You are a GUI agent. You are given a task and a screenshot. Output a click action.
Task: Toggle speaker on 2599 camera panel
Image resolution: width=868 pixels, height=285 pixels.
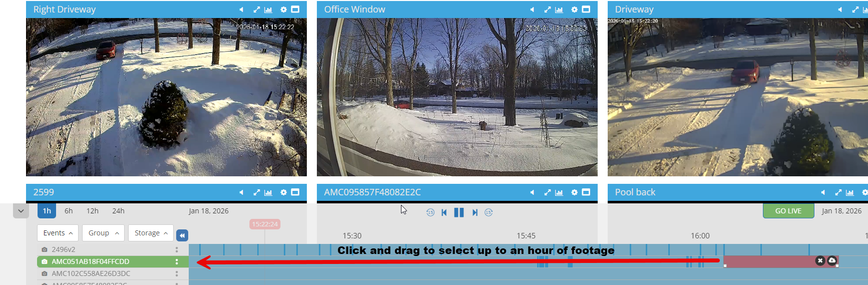tap(241, 192)
